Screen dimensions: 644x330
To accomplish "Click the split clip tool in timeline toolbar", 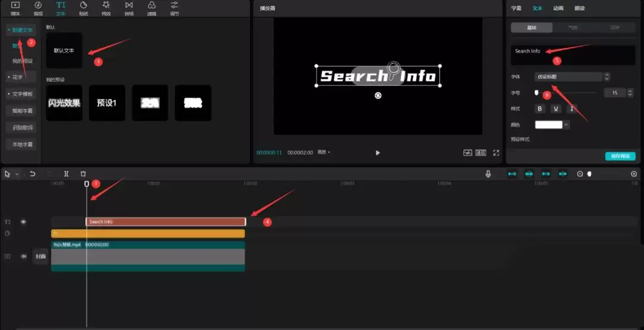I will click(66, 174).
